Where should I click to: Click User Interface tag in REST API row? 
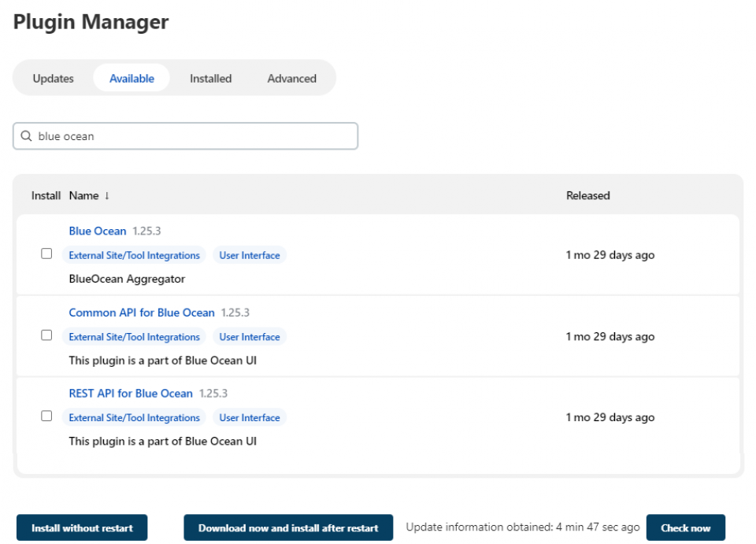tap(250, 418)
